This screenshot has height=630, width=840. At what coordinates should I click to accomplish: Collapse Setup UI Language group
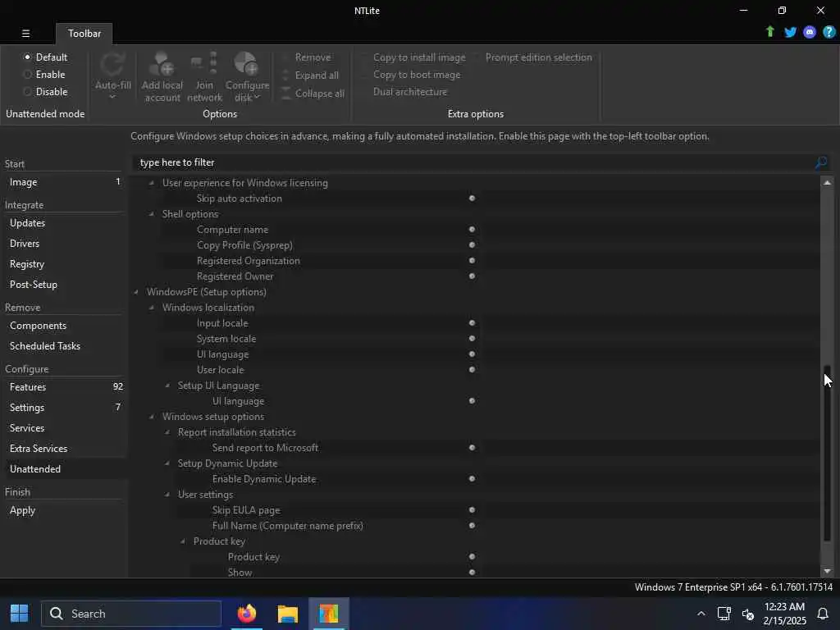pos(167,386)
